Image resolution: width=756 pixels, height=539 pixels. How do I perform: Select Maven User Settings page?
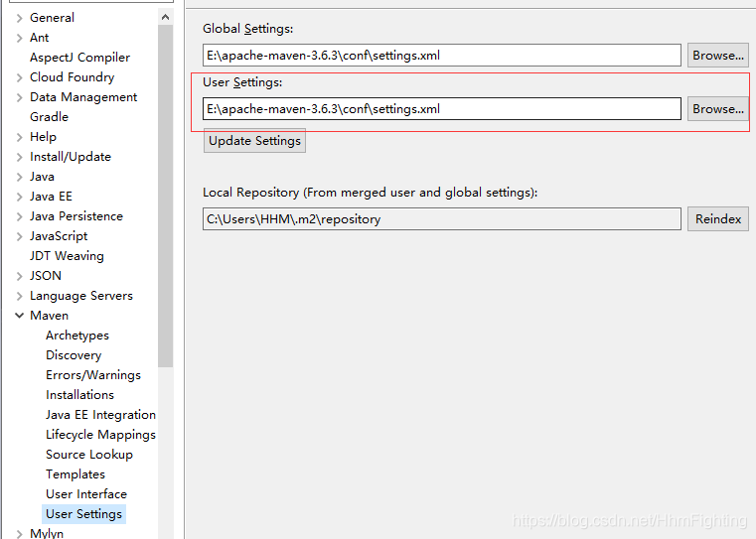(83, 514)
